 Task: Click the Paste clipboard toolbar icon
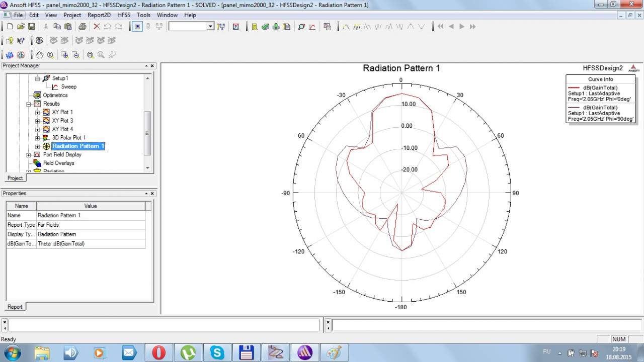[x=68, y=27]
